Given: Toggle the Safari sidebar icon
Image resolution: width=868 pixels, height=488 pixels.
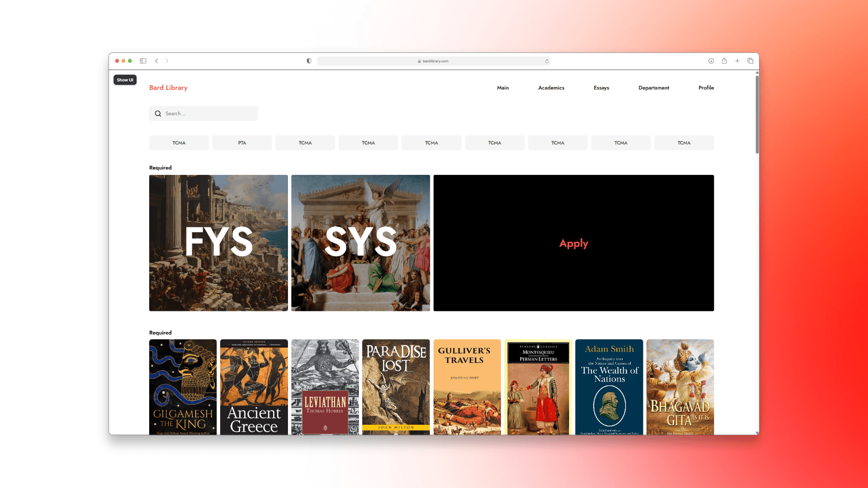Looking at the screenshot, I should 143,61.
